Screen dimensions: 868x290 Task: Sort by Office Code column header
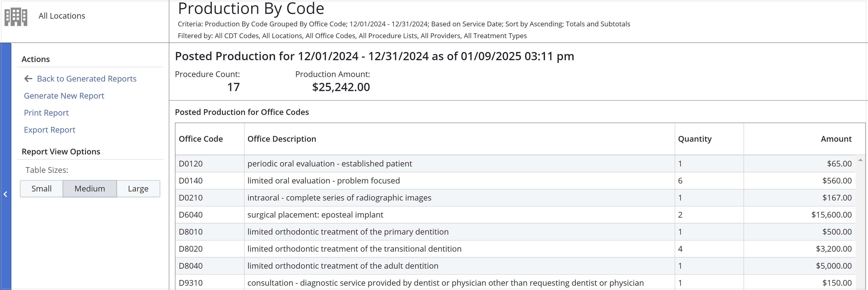point(201,139)
